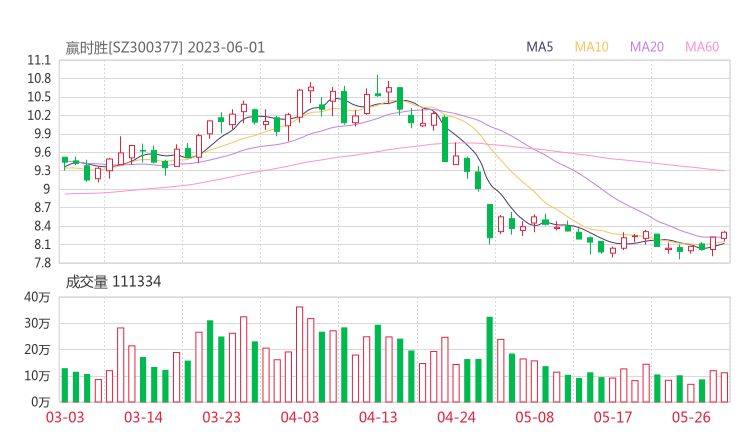The image size is (740, 440).
Task: Click the MA20 legend label
Action: [647, 47]
